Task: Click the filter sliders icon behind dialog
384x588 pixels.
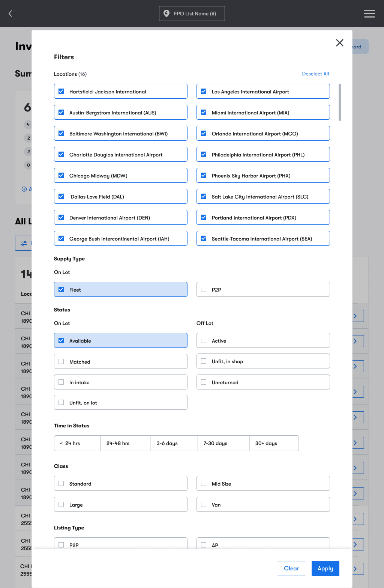Action: coord(24,243)
